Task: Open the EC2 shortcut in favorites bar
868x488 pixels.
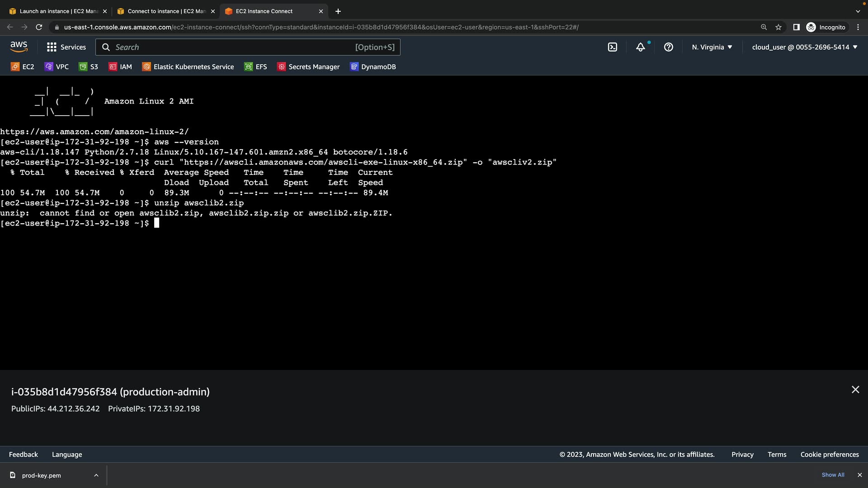Action: coord(23,67)
